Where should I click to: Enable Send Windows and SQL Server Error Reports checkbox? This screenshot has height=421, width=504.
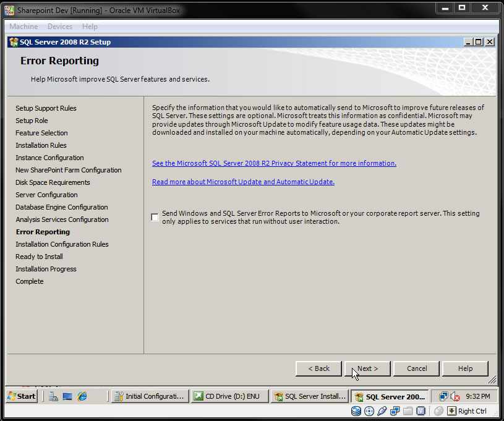pyautogui.click(x=155, y=217)
